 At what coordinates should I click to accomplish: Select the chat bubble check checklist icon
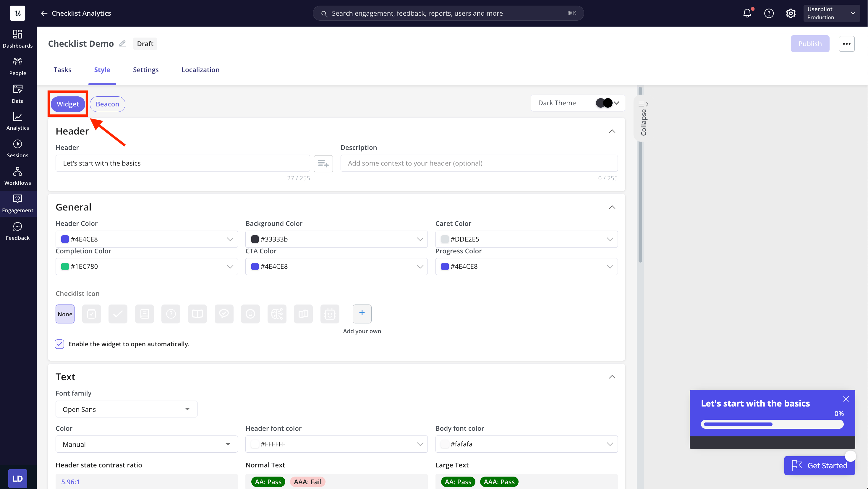[x=224, y=314]
